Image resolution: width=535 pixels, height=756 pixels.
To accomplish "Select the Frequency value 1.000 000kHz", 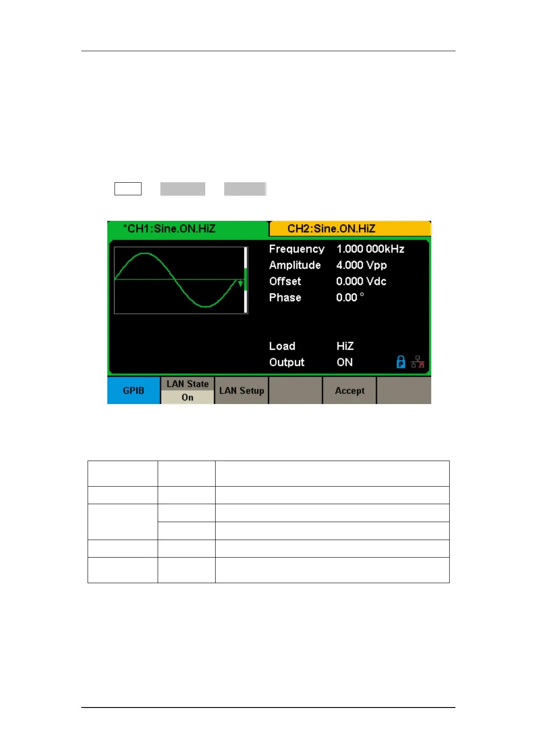I will (370, 249).
